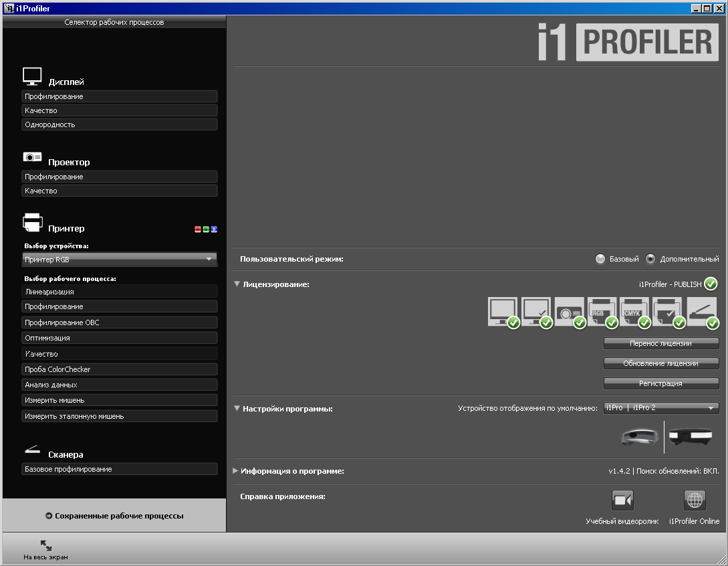Click Учебный видеоролик label

pyautogui.click(x=622, y=521)
